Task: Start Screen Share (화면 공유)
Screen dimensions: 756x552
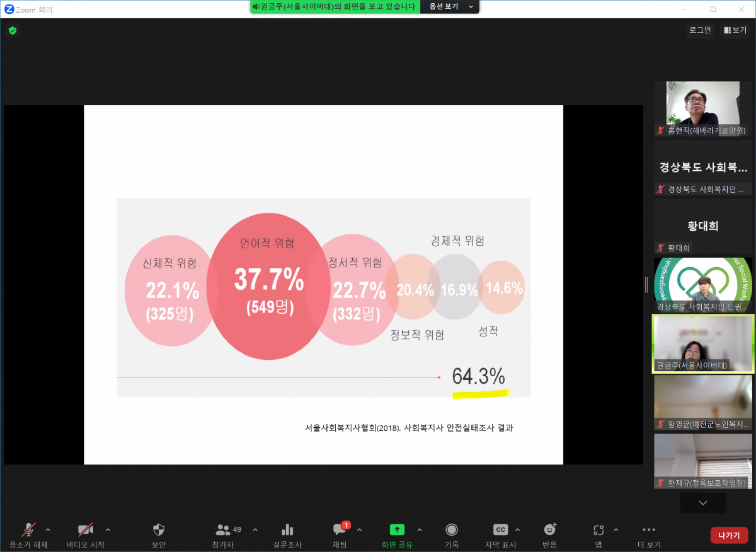Action: pyautogui.click(x=398, y=530)
